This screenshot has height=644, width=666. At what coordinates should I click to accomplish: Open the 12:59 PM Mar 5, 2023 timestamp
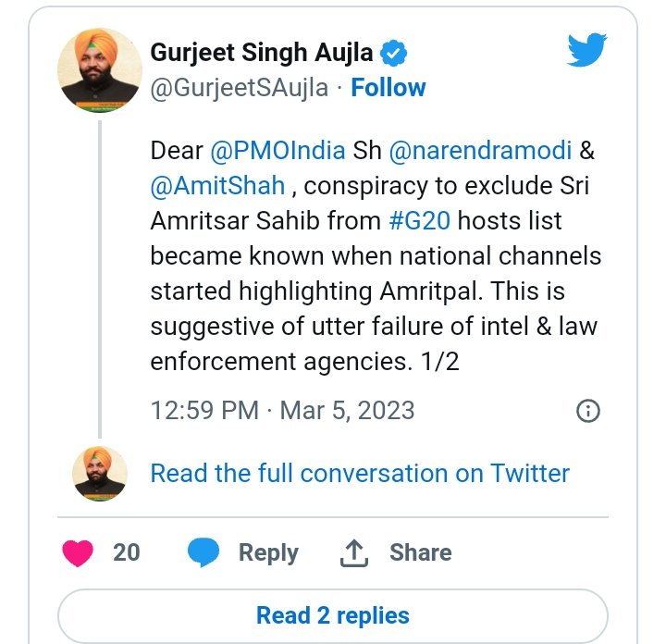pyautogui.click(x=283, y=411)
